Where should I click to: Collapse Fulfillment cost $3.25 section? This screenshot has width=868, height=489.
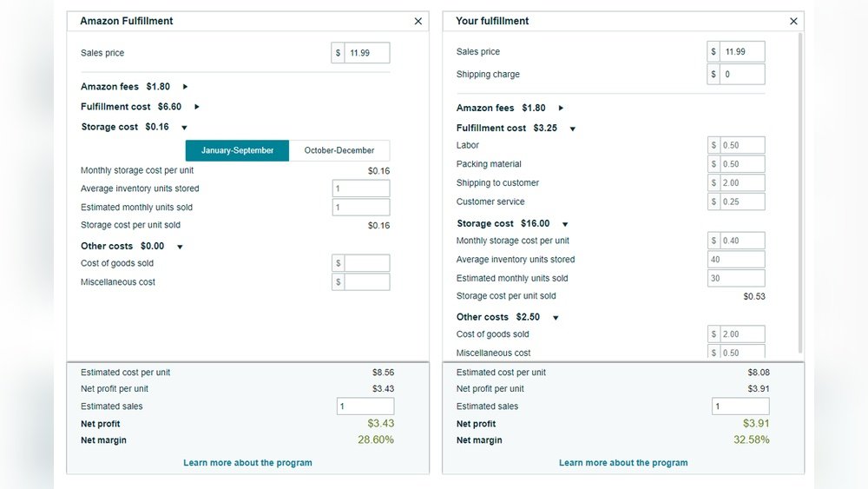[x=572, y=129]
